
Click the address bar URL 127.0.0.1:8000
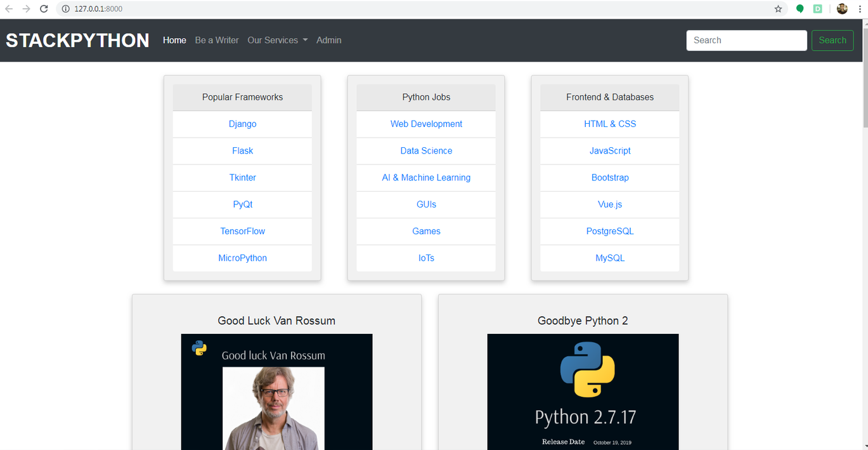tap(98, 9)
